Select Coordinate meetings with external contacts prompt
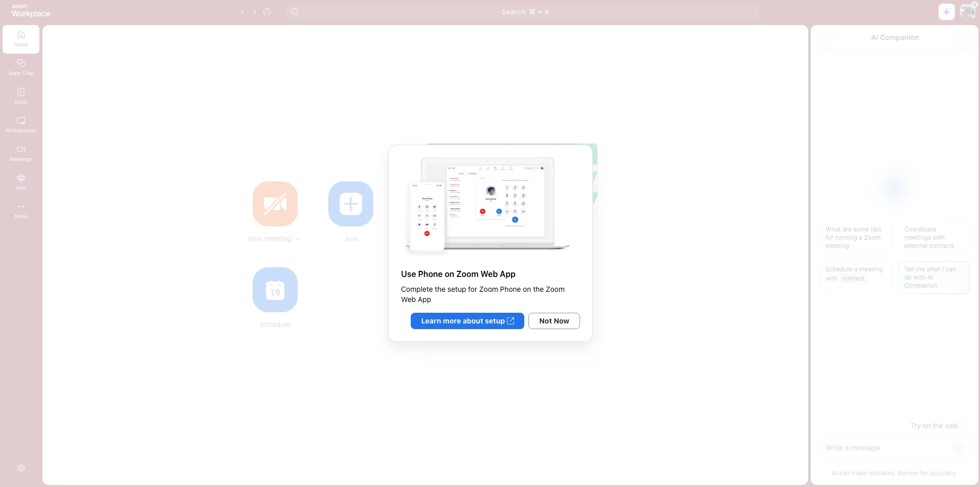 [934, 238]
